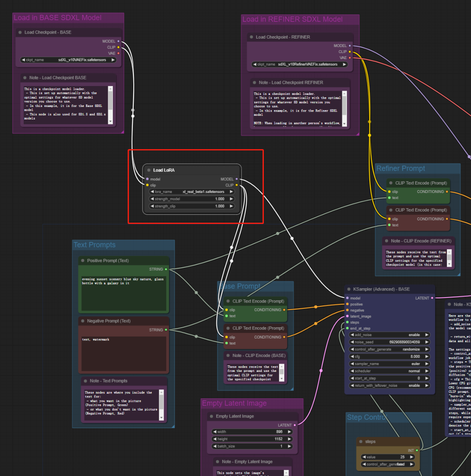Select the Step Control group title
This screenshot has width=471, height=476.
click(367, 417)
